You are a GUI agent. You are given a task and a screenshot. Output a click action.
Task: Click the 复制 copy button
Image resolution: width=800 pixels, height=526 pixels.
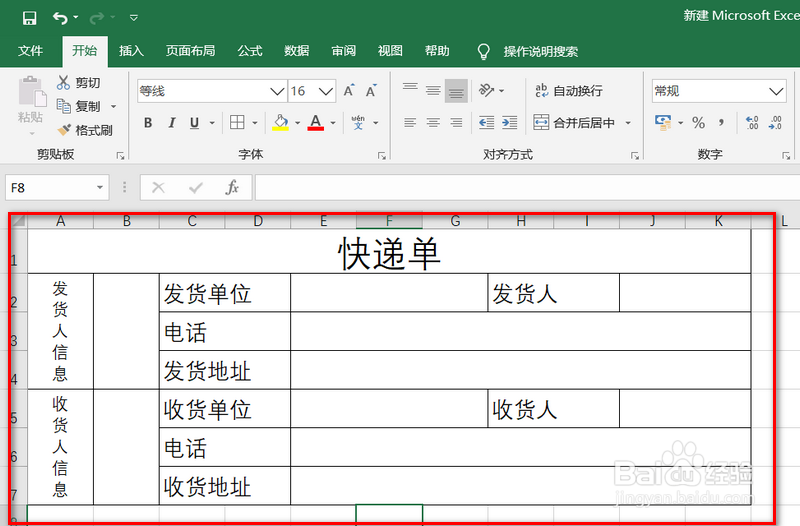coord(79,106)
